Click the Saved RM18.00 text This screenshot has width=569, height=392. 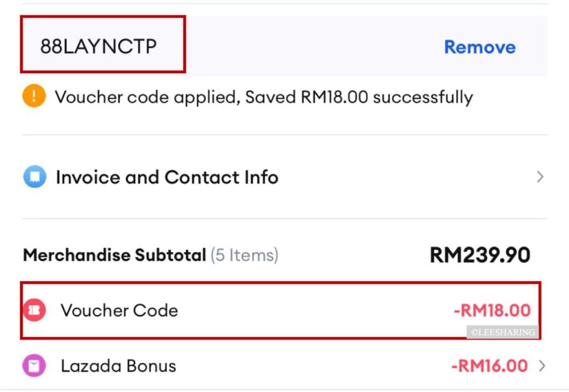pyautogui.click(x=307, y=97)
